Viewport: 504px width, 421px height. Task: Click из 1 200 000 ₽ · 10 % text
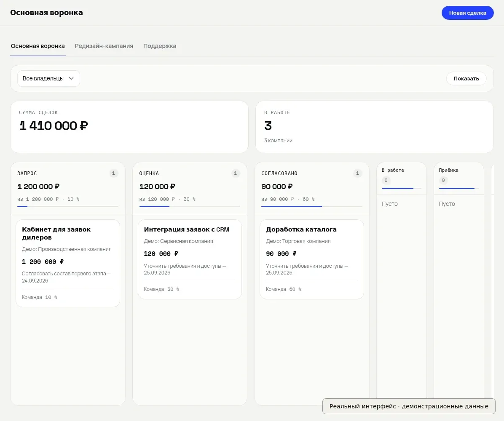(x=48, y=199)
